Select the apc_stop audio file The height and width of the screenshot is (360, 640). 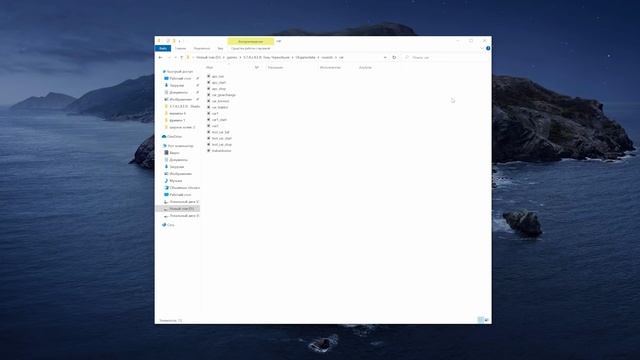pyautogui.click(x=219, y=89)
